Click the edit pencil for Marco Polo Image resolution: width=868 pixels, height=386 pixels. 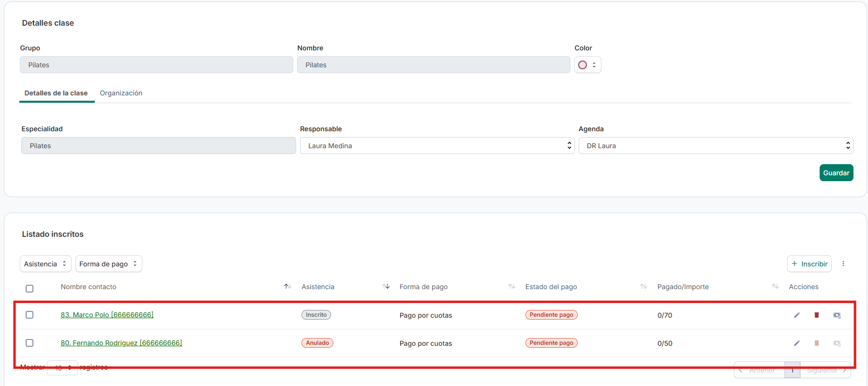(796, 315)
